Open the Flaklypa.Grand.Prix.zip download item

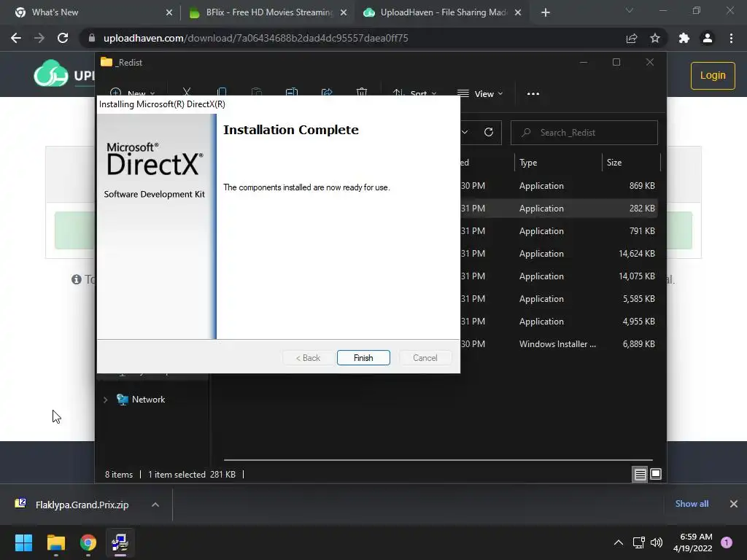coord(82,505)
